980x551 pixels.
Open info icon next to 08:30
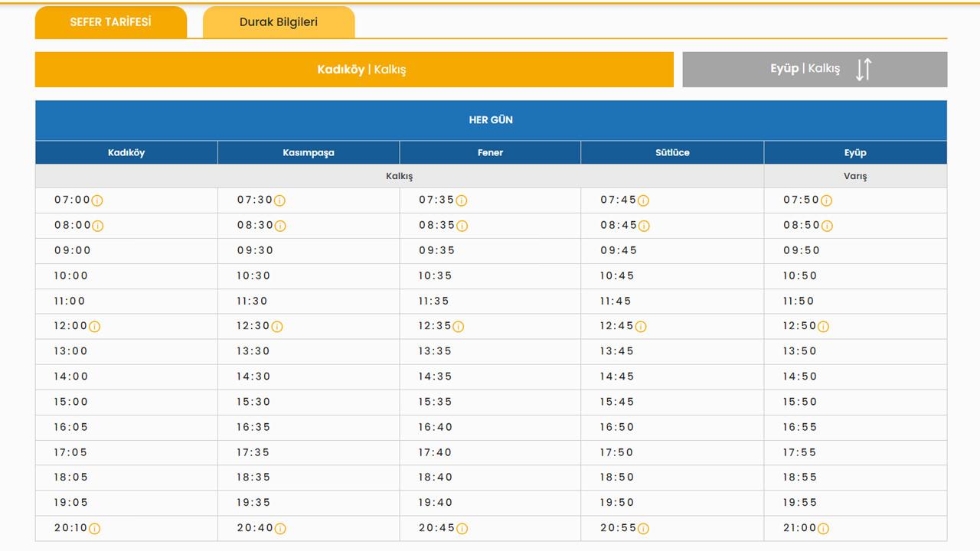[280, 226]
